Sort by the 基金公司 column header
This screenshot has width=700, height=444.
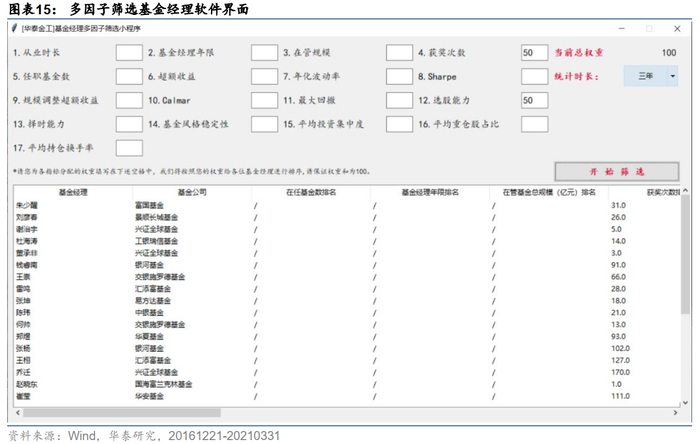(192, 192)
